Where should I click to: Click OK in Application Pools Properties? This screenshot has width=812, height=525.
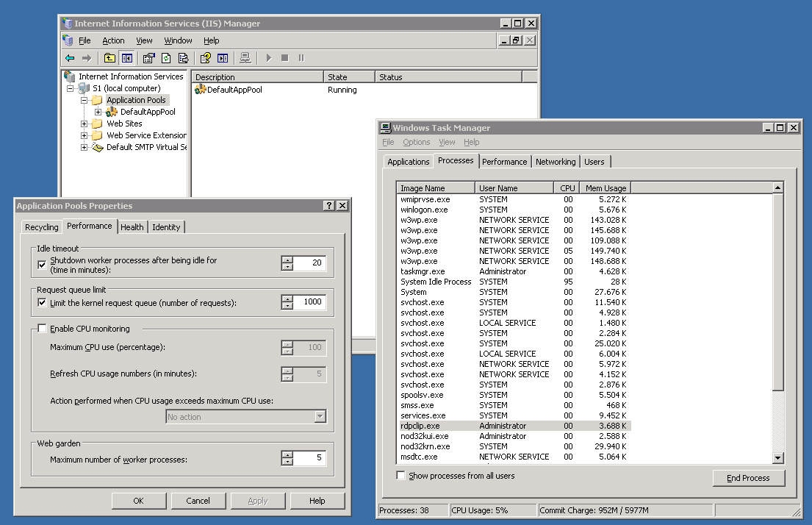click(139, 501)
